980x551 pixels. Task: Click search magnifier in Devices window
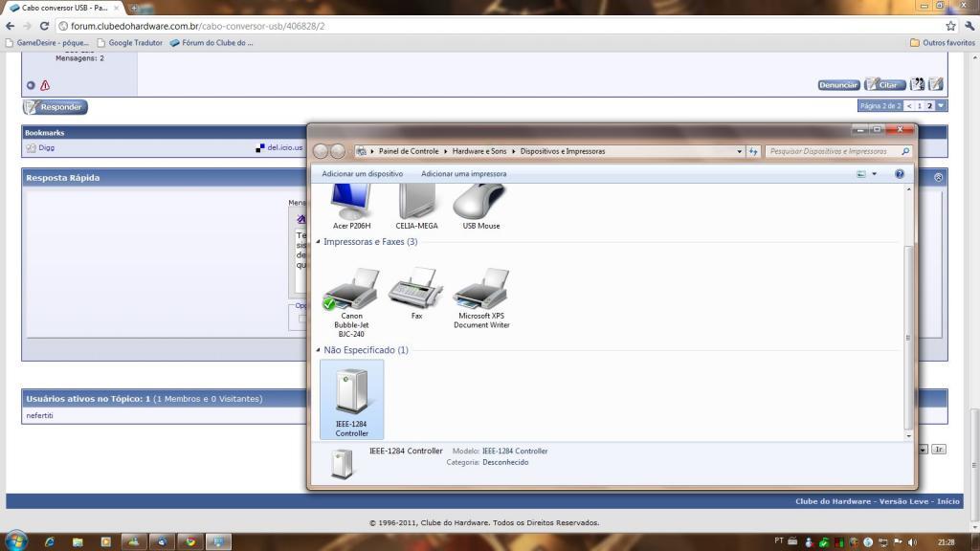coord(905,151)
